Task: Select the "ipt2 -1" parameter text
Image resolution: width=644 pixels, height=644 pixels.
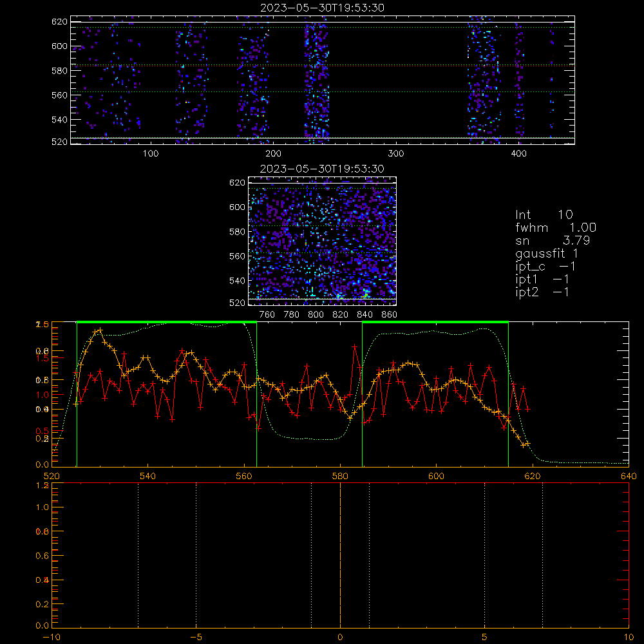Action: point(542,292)
